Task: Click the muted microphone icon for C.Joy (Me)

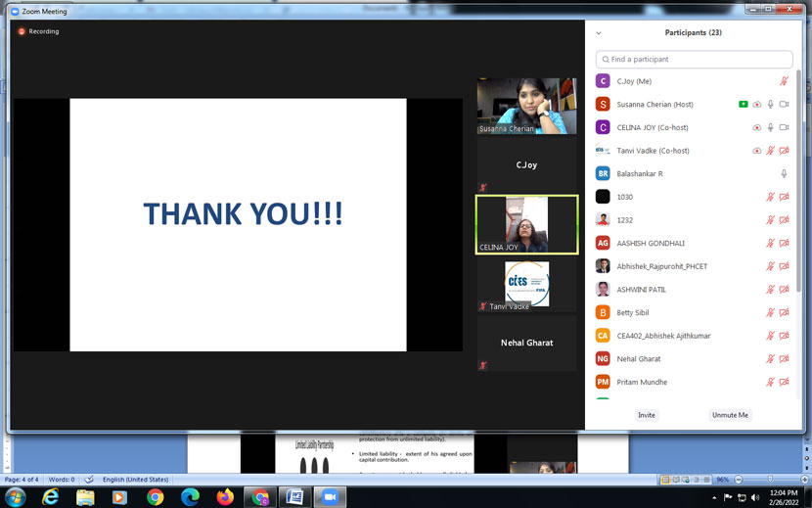Action: click(784, 81)
